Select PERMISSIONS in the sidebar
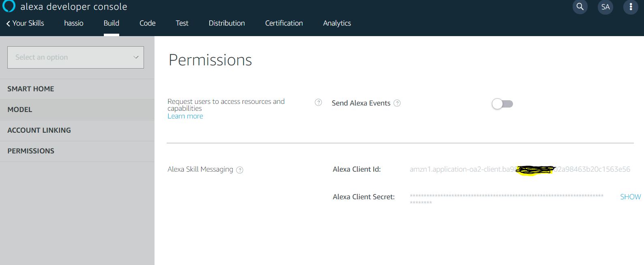Screen dimensions: 644x265 point(77,151)
